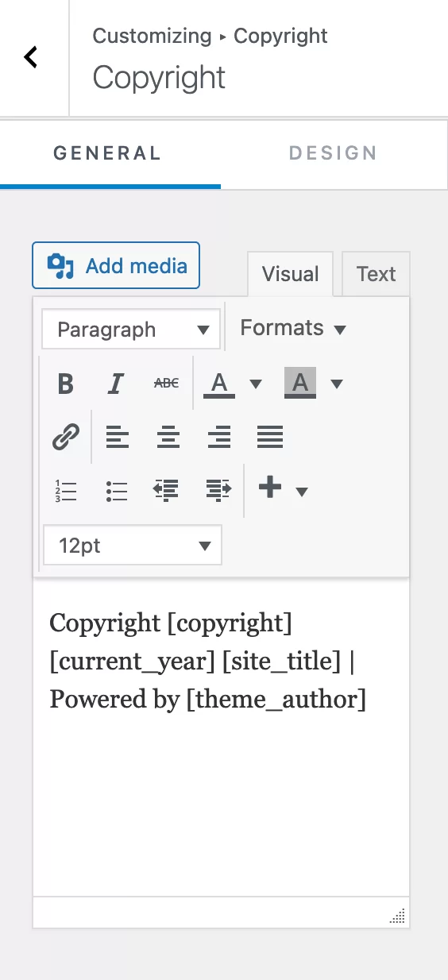Insert a bulleted list
The height and width of the screenshot is (980, 448).
coord(116,491)
